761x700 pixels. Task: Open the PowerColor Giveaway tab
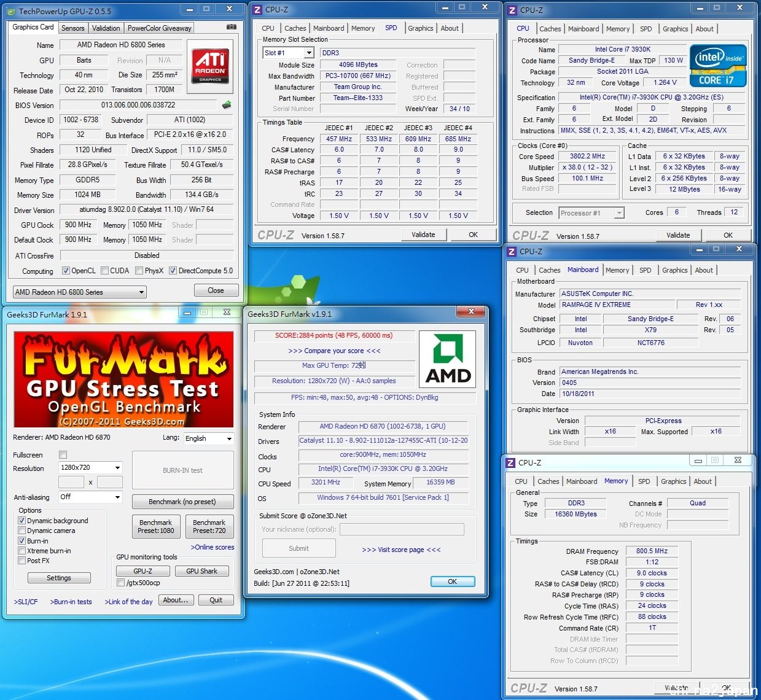[x=160, y=28]
